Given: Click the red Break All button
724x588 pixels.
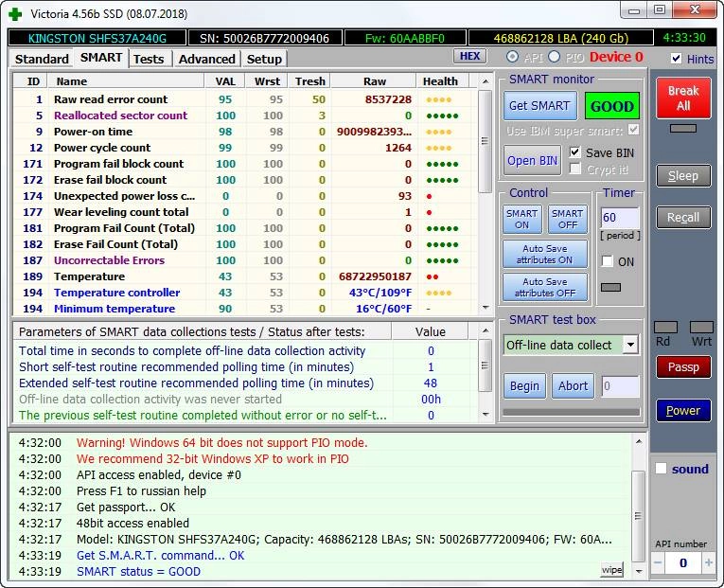Looking at the screenshot, I should [x=683, y=98].
